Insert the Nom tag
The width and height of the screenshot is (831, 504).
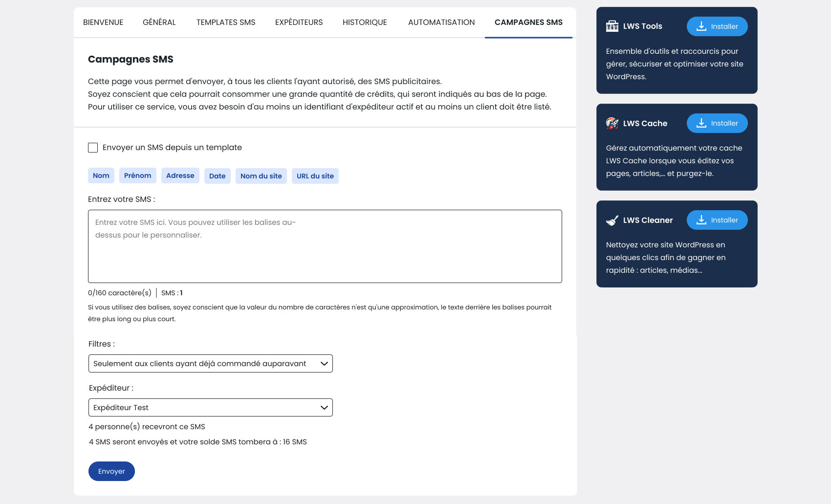pos(101,176)
